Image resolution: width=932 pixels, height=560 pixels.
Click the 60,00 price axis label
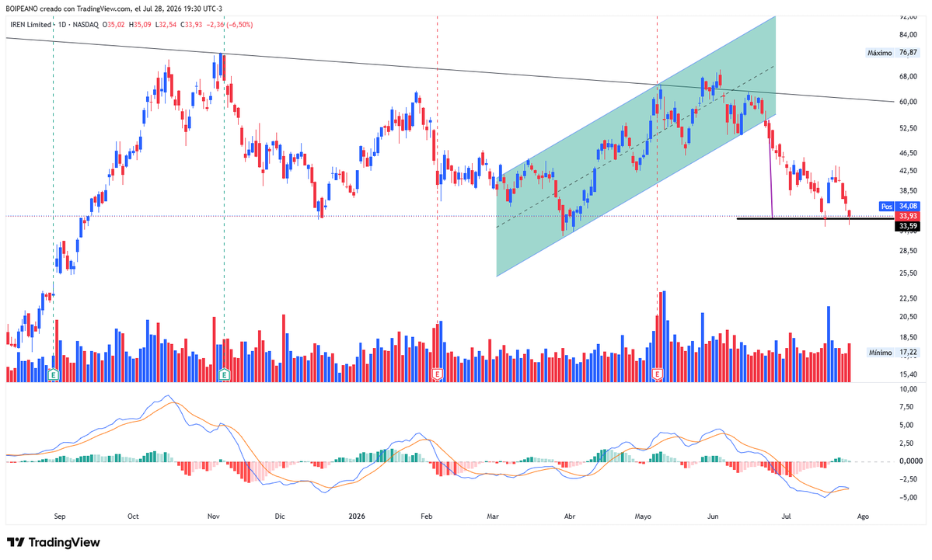pos(908,103)
